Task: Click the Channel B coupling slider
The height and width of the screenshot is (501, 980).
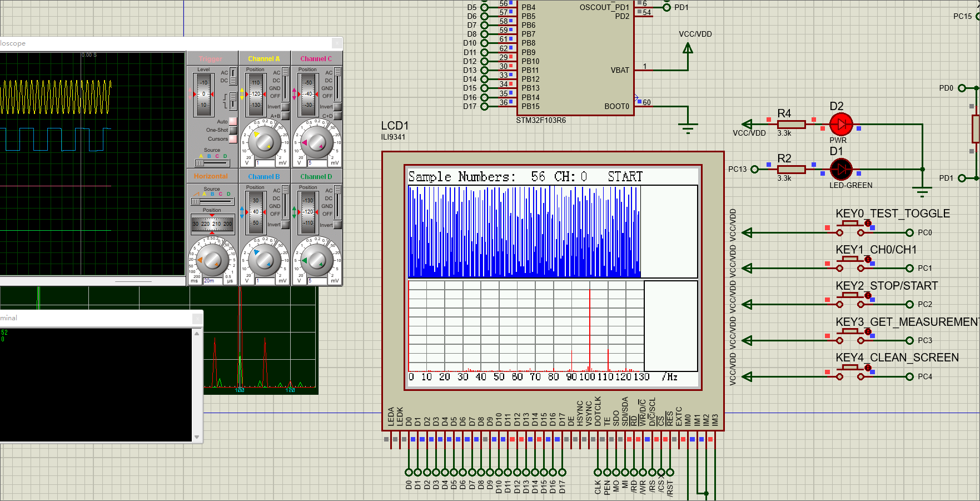Action: [x=285, y=202]
